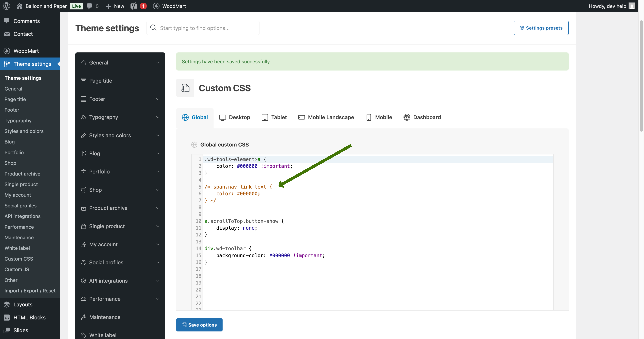Click the Yoast notification count badge
Image resolution: width=644 pixels, height=339 pixels.
[143, 6]
